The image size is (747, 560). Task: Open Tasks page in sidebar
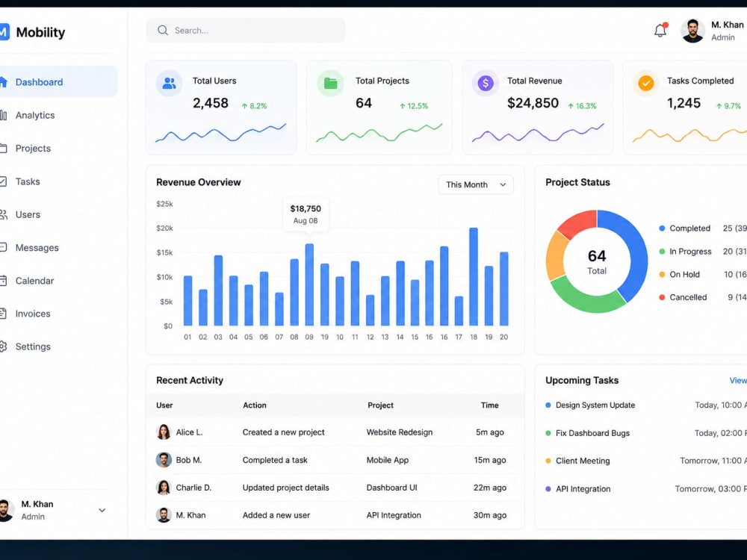(x=28, y=181)
